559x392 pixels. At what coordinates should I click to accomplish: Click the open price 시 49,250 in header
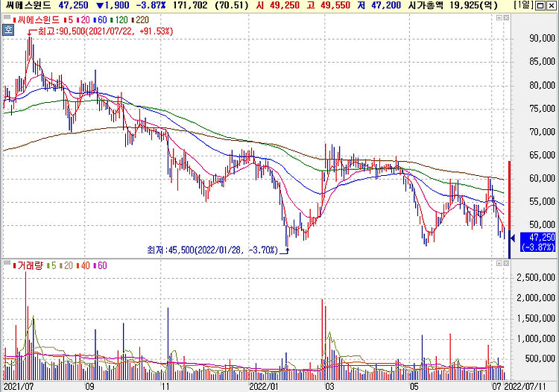click(x=278, y=5)
